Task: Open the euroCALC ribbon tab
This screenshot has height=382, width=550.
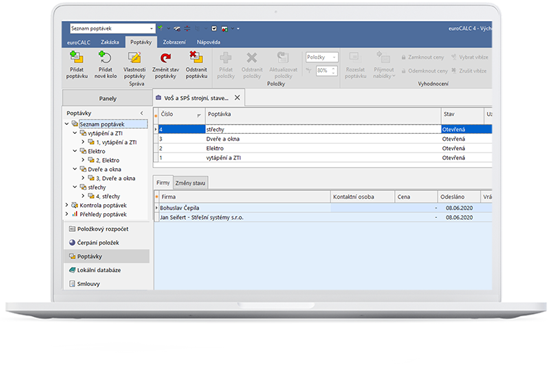Action: (x=79, y=42)
